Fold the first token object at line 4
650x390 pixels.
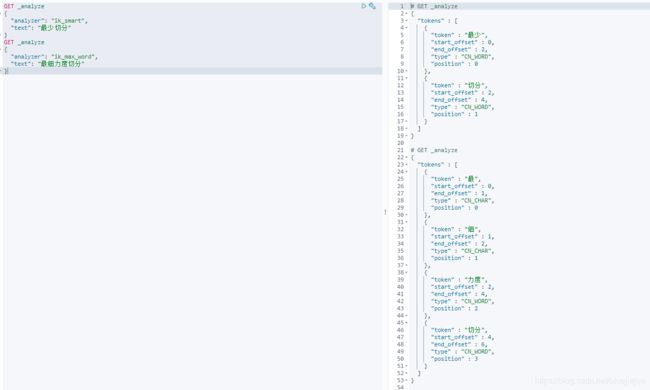tap(407, 28)
